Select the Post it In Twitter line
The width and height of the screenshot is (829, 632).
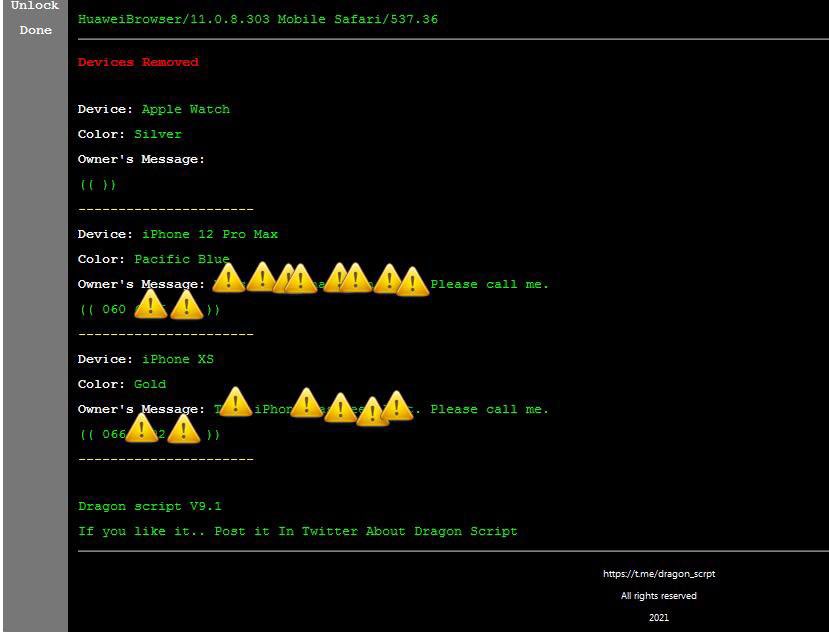pyautogui.click(x=298, y=531)
